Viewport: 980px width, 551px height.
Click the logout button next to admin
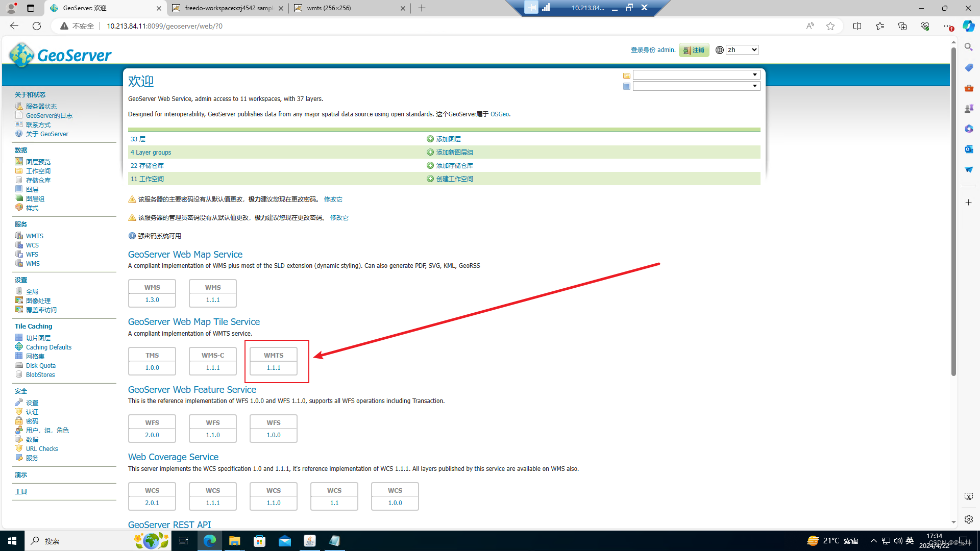(x=694, y=50)
